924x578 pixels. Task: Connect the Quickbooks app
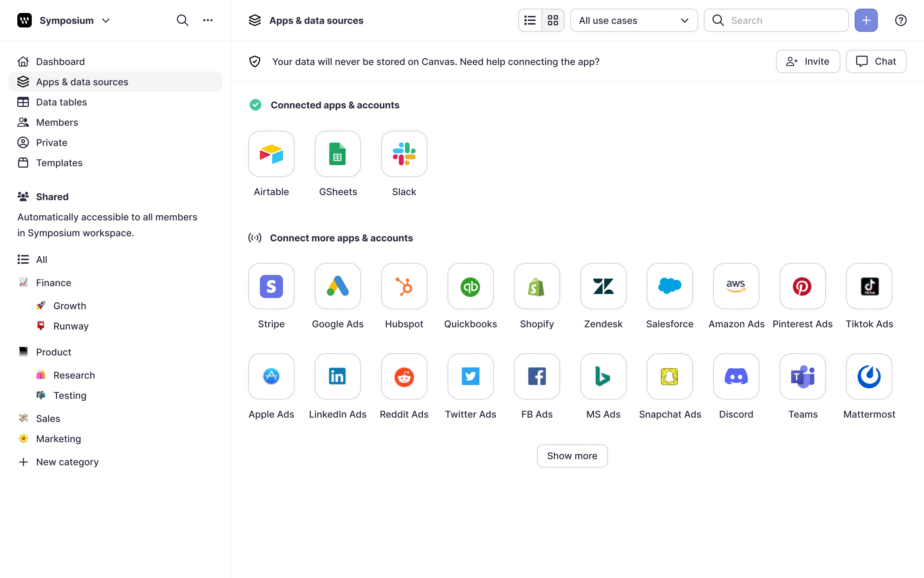tap(470, 286)
